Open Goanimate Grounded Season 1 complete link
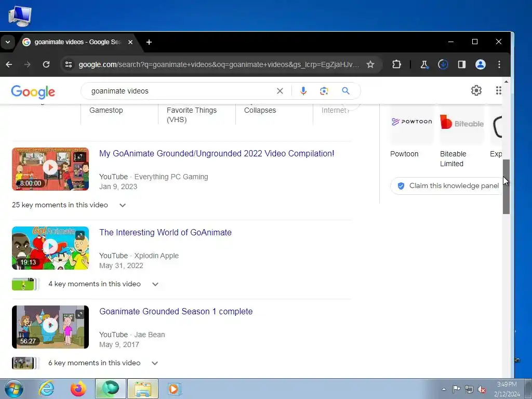This screenshot has width=532, height=399. pyautogui.click(x=176, y=312)
